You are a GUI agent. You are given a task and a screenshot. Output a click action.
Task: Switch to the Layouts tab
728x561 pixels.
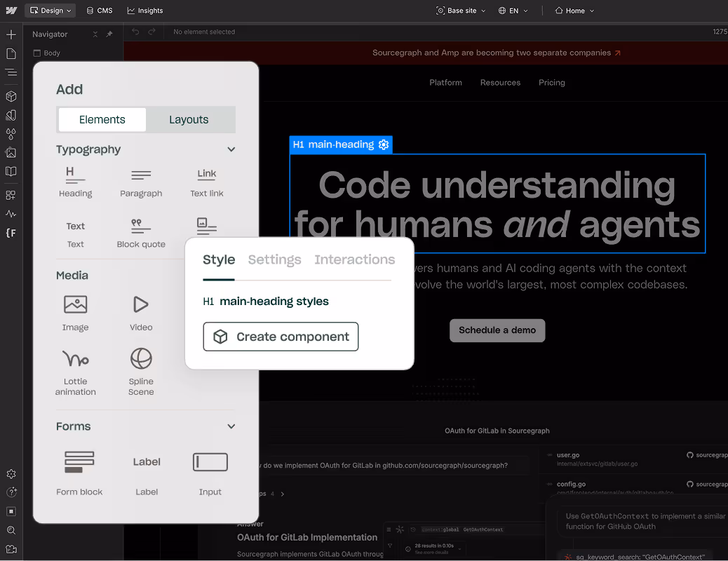click(189, 119)
